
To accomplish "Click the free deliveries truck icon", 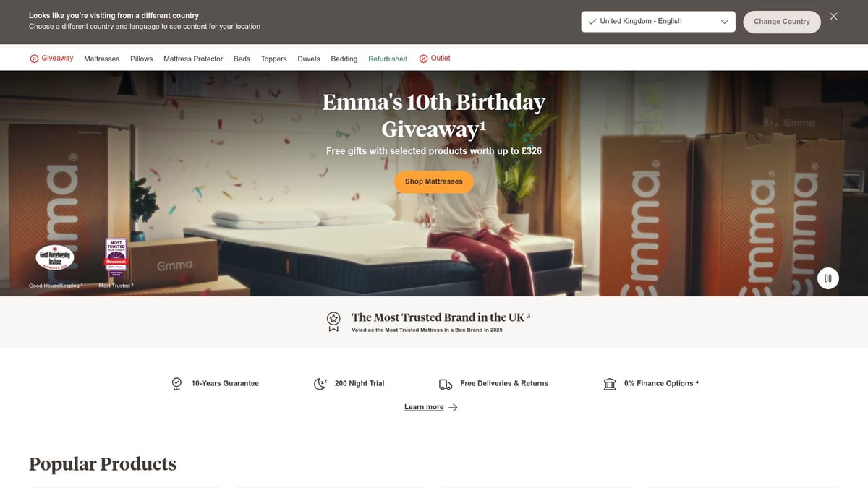I will pos(446,384).
